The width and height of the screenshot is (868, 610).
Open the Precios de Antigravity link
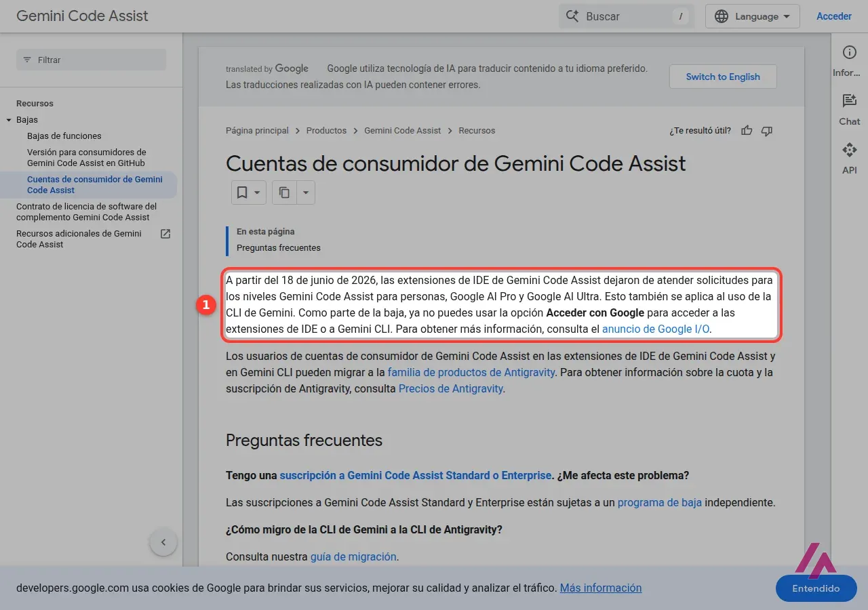coord(451,389)
